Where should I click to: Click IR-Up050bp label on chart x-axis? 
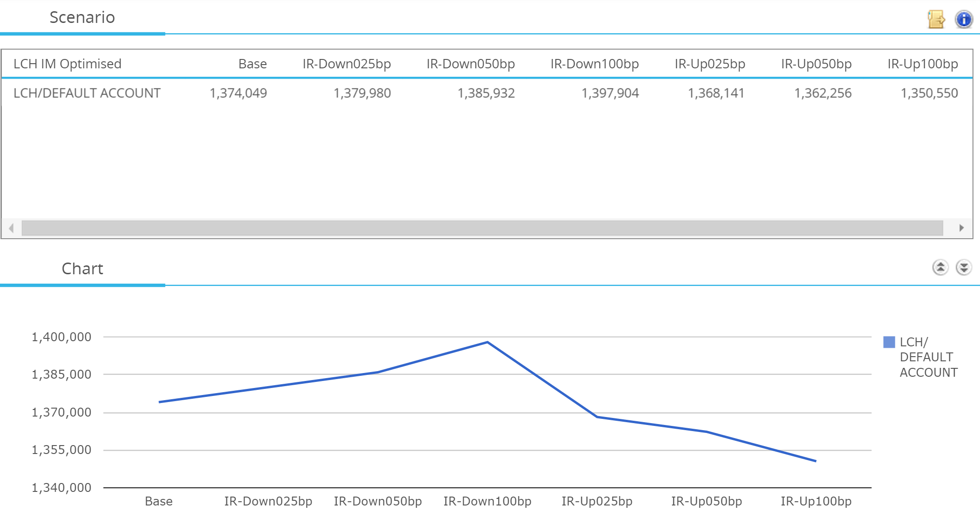706,501
